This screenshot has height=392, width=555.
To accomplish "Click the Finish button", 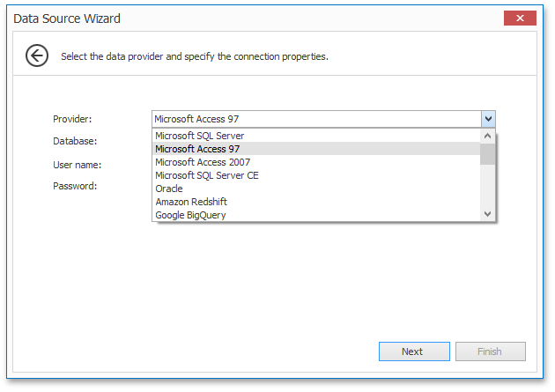I will (x=490, y=351).
